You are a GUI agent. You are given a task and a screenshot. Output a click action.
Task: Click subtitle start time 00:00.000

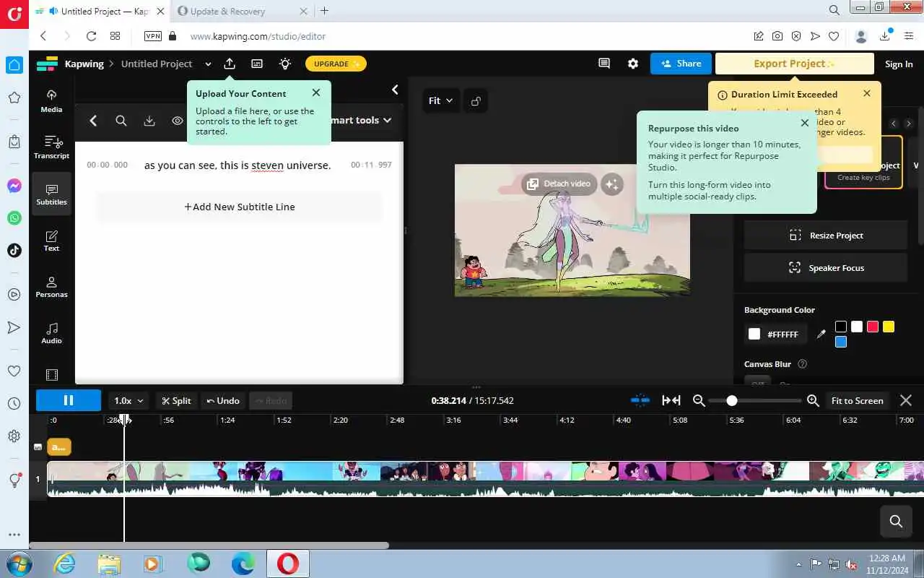coord(107,165)
